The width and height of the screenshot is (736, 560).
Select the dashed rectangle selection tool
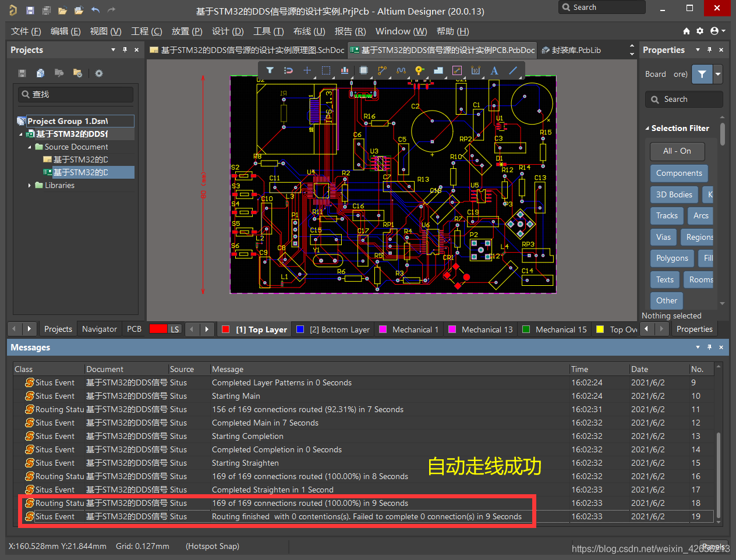pos(326,70)
